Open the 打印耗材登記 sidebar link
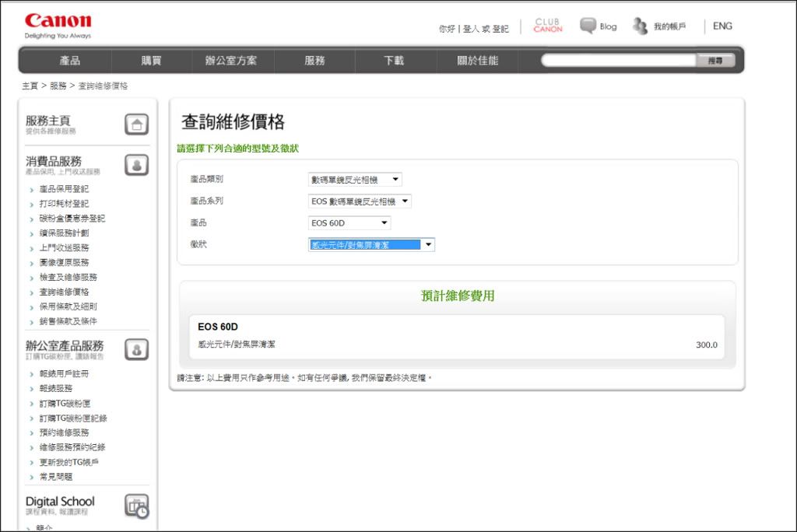This screenshot has height=532, width=797. 64,204
